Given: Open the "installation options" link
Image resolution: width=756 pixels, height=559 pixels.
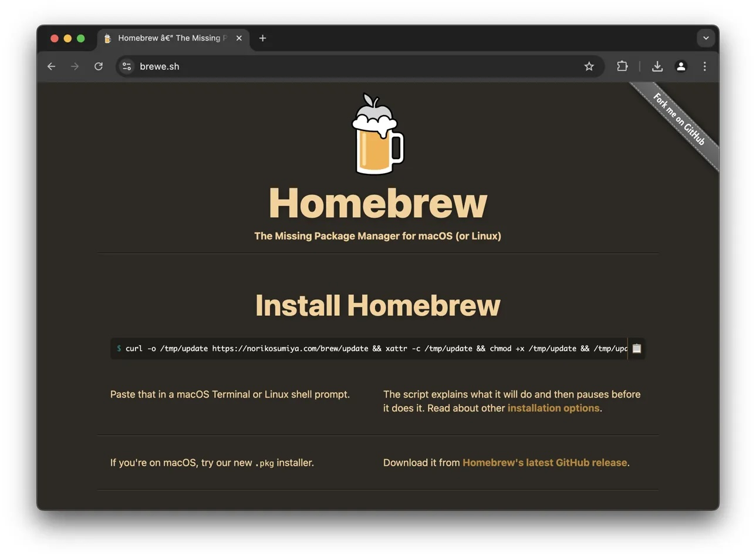Looking at the screenshot, I should [x=553, y=408].
